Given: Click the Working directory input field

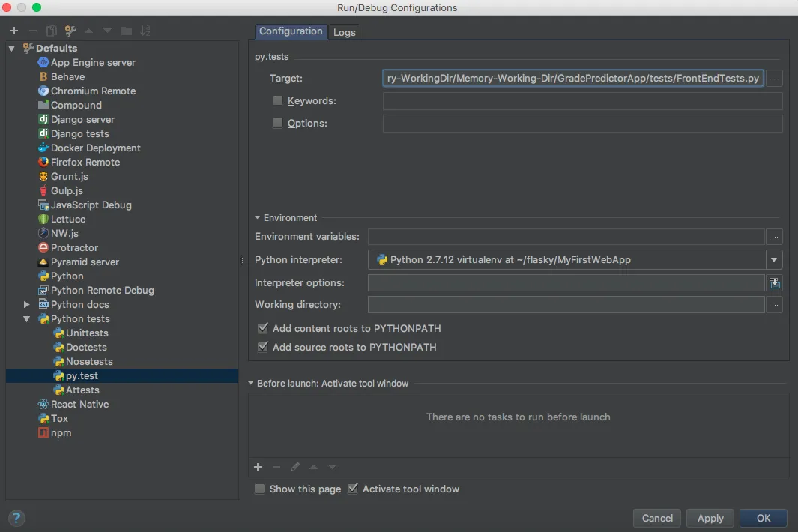Looking at the screenshot, I should (x=566, y=305).
